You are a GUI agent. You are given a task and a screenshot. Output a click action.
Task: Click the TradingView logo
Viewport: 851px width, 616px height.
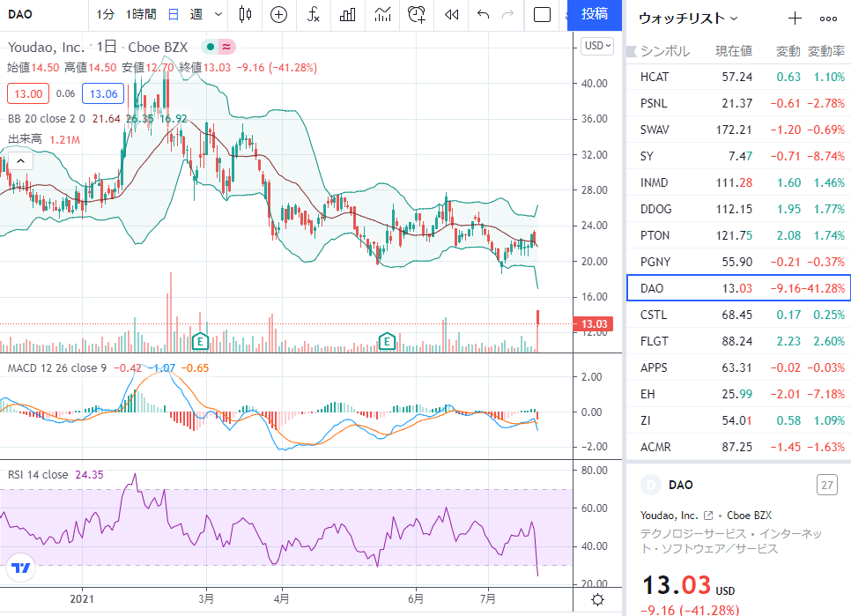click(x=20, y=568)
